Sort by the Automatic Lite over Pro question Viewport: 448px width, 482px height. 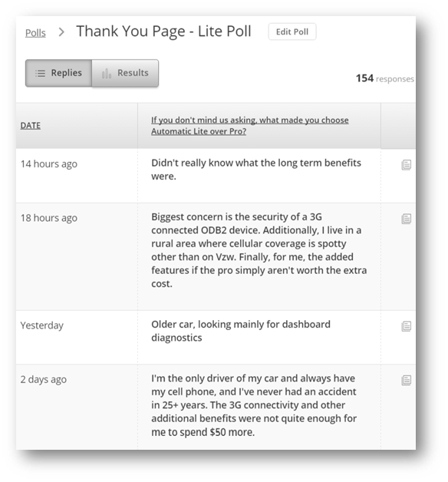tap(250, 125)
